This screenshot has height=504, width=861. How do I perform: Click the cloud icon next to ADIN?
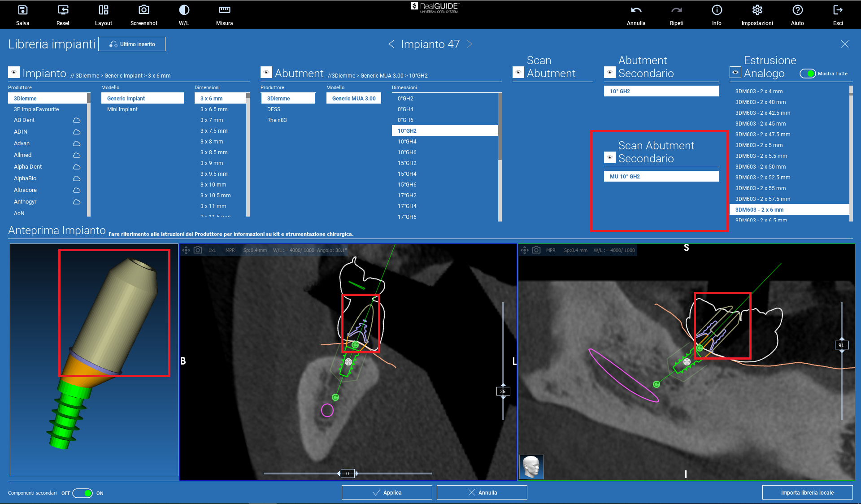click(x=77, y=132)
